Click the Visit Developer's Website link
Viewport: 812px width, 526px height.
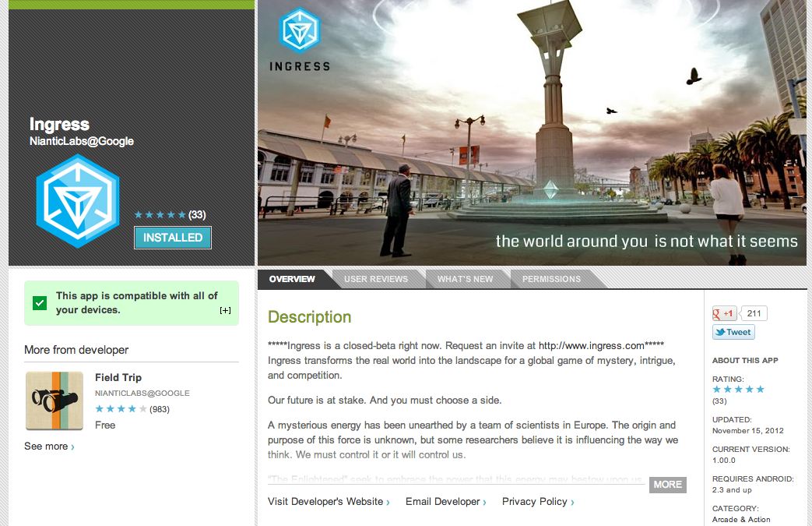tap(329, 502)
